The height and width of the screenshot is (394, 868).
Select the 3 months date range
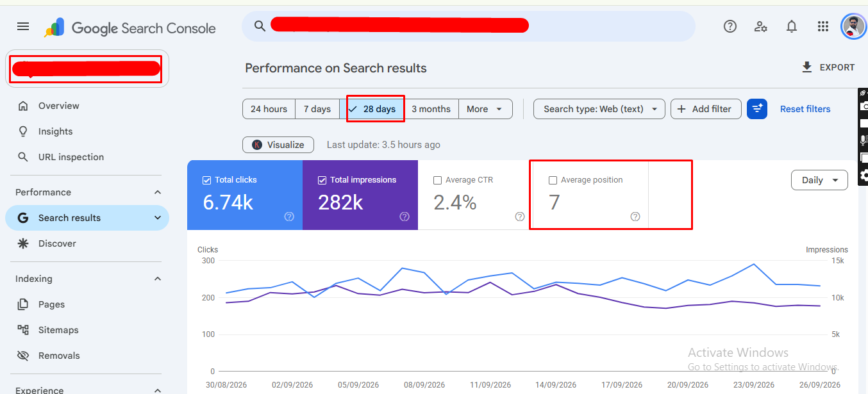pyautogui.click(x=431, y=109)
